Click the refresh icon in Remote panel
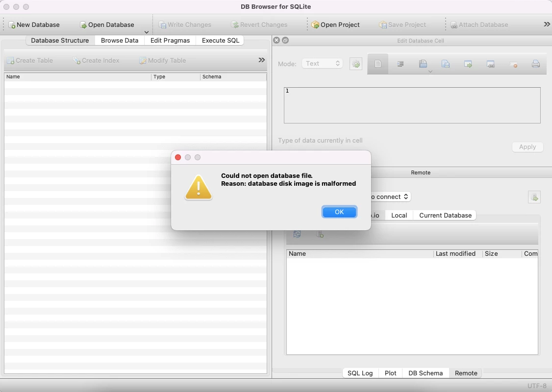 (297, 234)
